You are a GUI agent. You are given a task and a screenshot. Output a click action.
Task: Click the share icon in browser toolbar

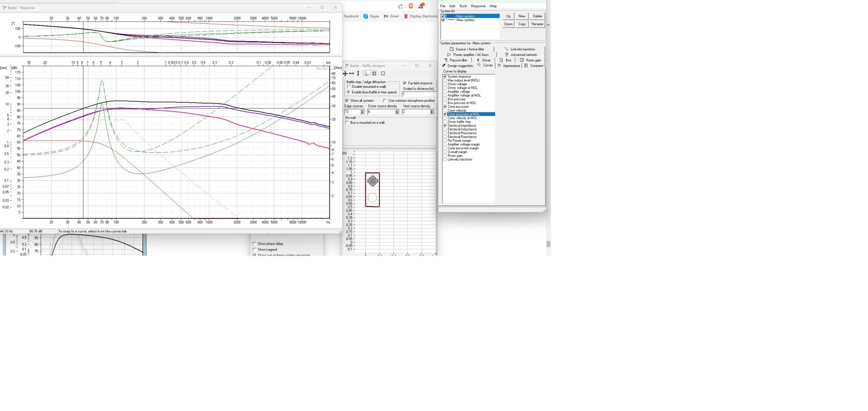pos(400,6)
